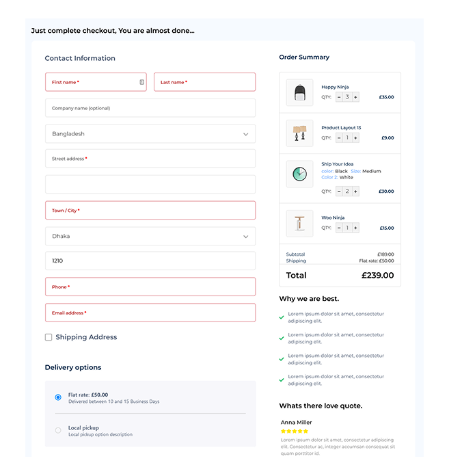Click the Happy Ninja backpack thumbnail

(299, 92)
